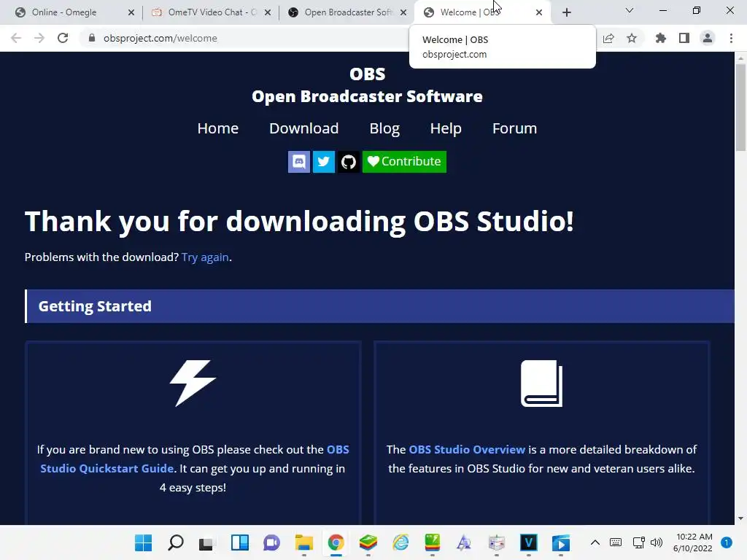The image size is (747, 560).
Task: Open Internet Explorer from the taskbar
Action: coord(400,542)
